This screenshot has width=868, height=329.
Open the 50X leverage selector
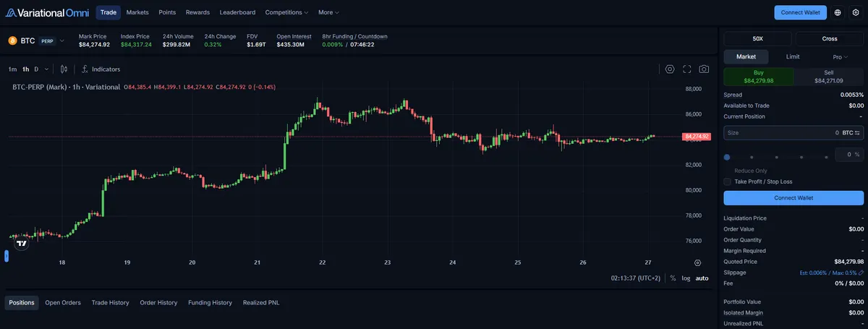click(x=757, y=38)
